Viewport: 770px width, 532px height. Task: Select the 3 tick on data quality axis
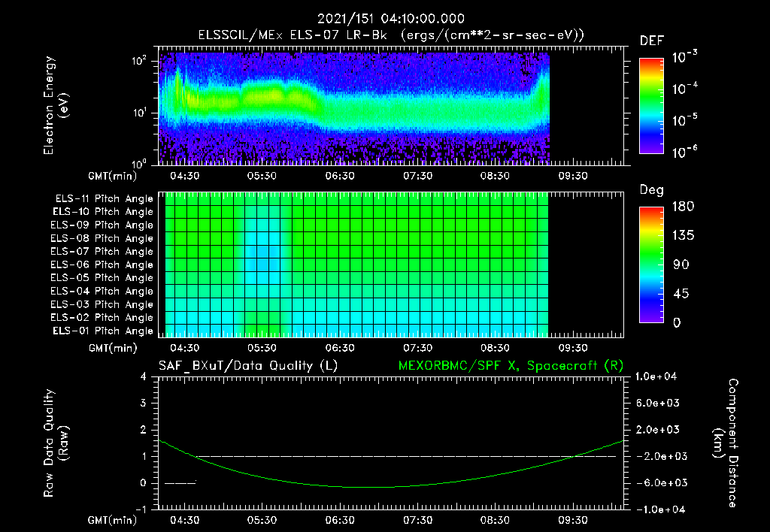pyautogui.click(x=143, y=404)
